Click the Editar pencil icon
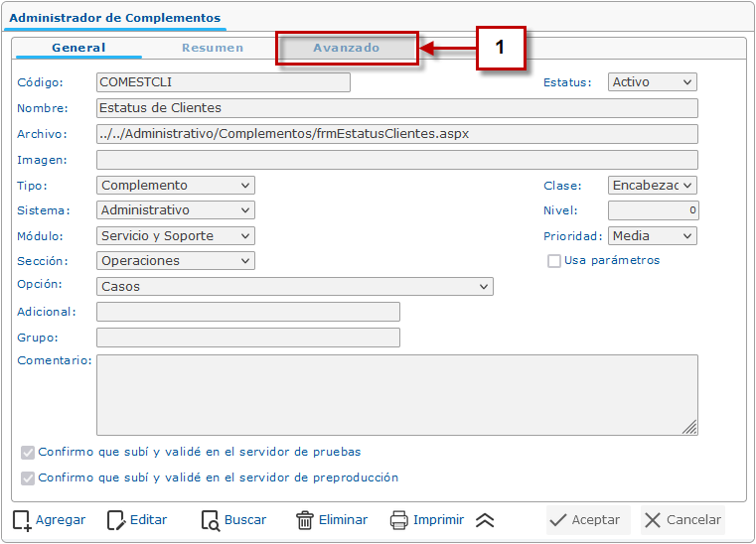Image resolution: width=756 pixels, height=544 pixels. tap(116, 520)
